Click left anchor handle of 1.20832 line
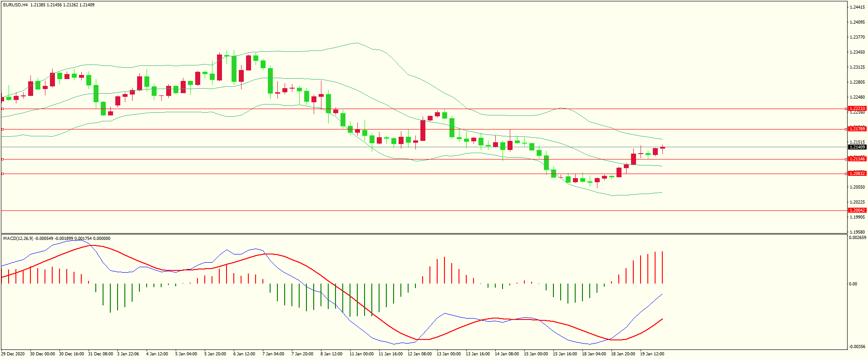Viewport: 868px width, 359px height. point(2,174)
